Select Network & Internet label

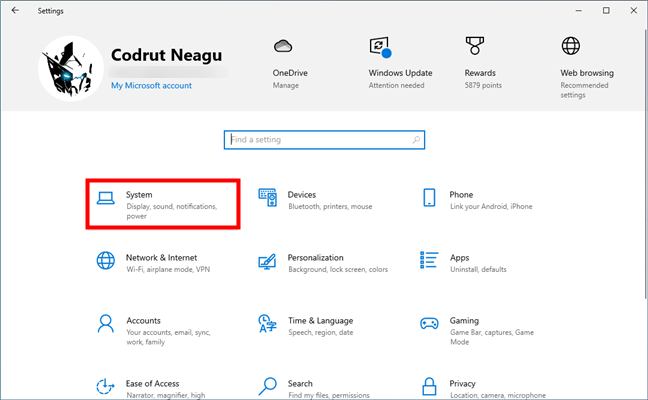point(161,257)
